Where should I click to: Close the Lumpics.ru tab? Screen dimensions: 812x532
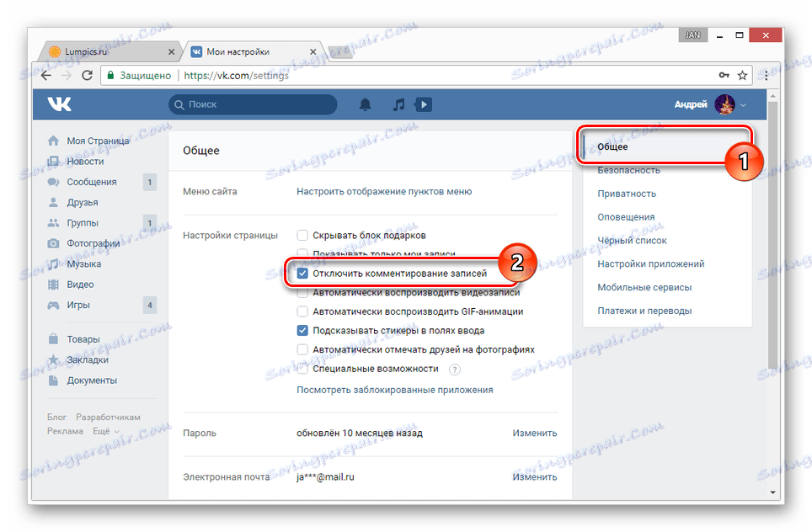tap(171, 51)
